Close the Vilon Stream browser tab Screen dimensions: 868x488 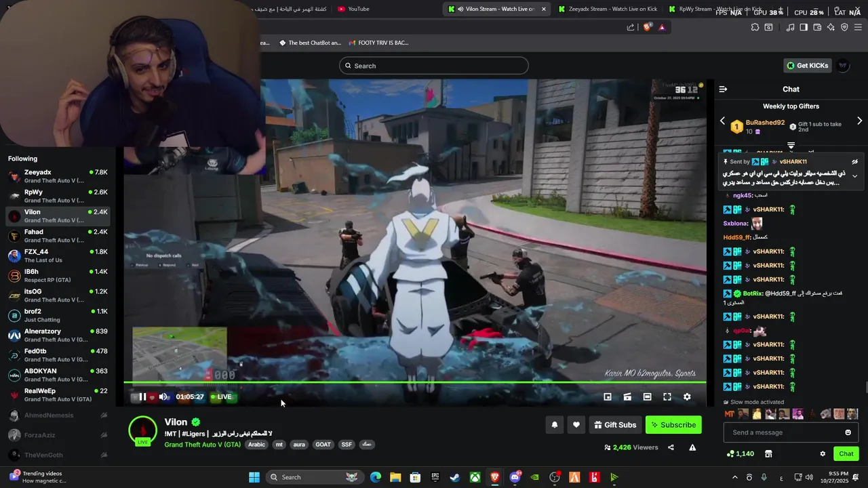[x=543, y=9]
